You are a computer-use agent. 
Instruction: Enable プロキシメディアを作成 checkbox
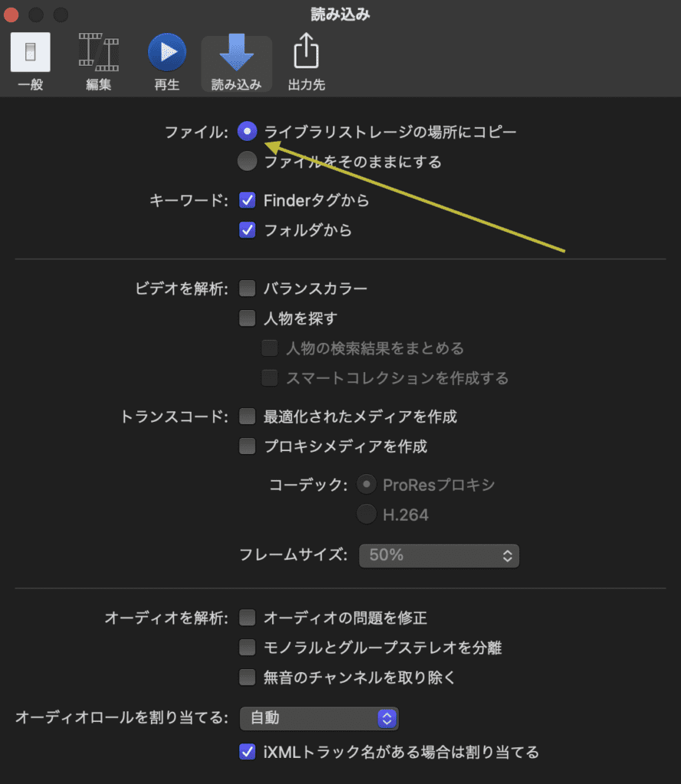tap(247, 446)
